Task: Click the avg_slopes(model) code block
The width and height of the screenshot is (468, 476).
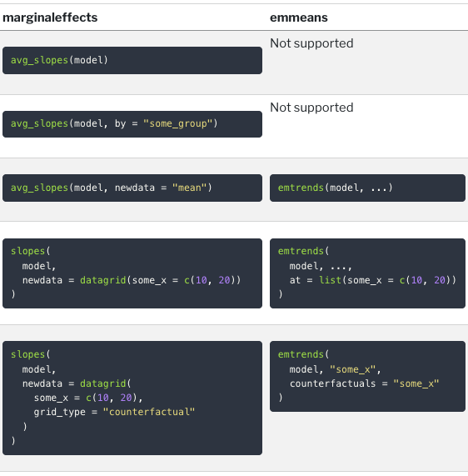Action: (x=132, y=60)
